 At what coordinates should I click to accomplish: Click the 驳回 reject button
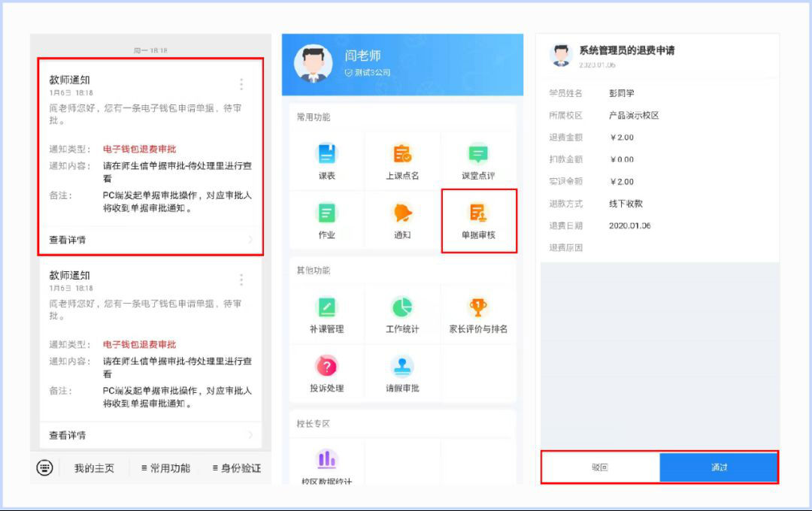(x=600, y=467)
